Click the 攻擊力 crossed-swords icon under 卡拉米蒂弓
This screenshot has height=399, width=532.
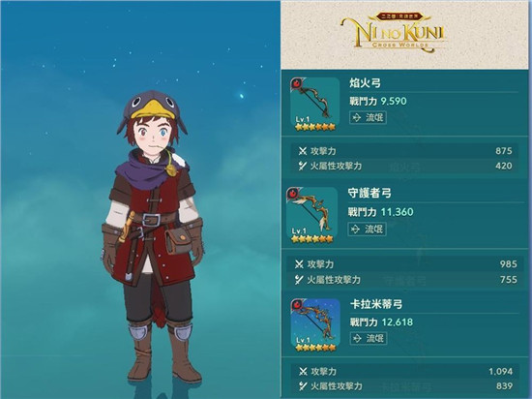(303, 372)
